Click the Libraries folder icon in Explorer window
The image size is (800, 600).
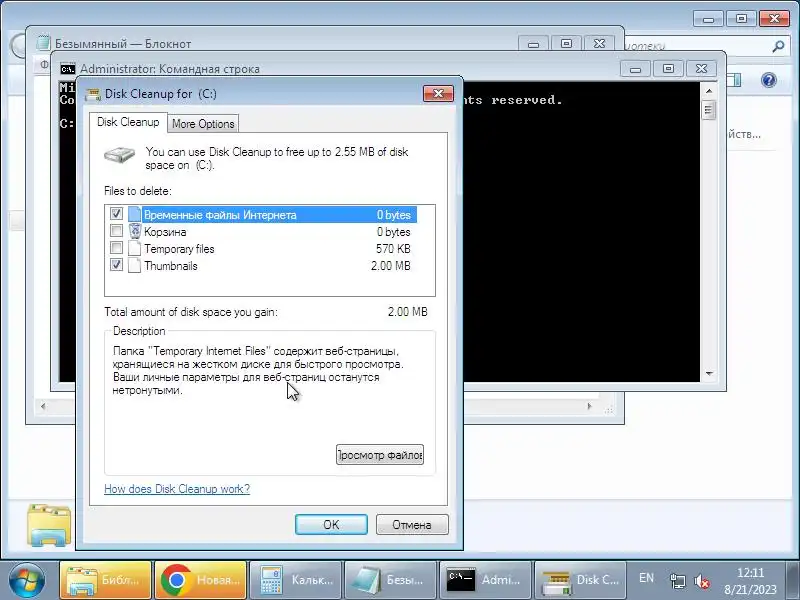point(48,526)
